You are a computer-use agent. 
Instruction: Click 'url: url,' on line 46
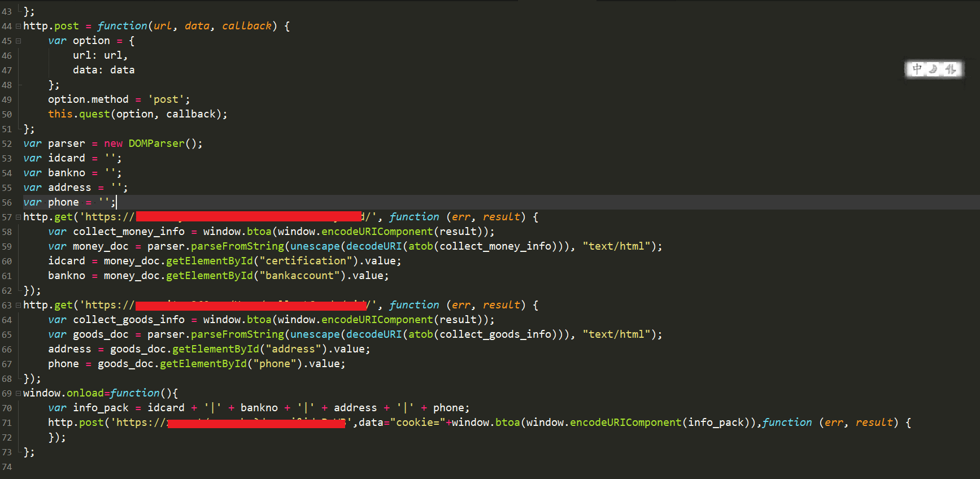tap(101, 55)
